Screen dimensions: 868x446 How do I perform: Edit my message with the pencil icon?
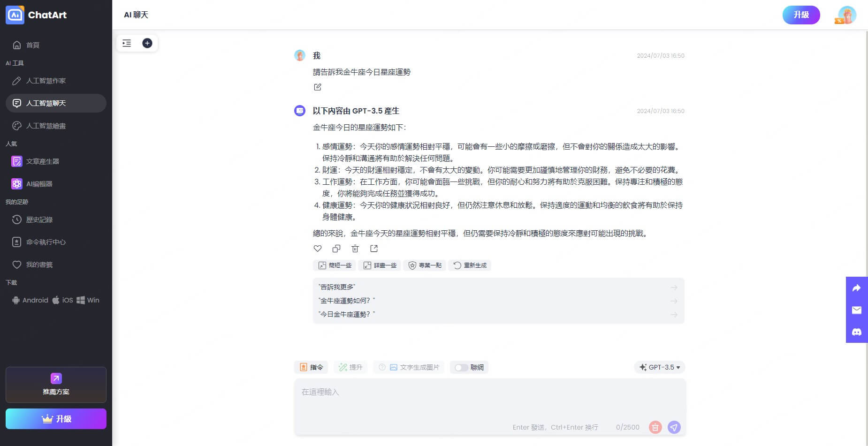[318, 87]
